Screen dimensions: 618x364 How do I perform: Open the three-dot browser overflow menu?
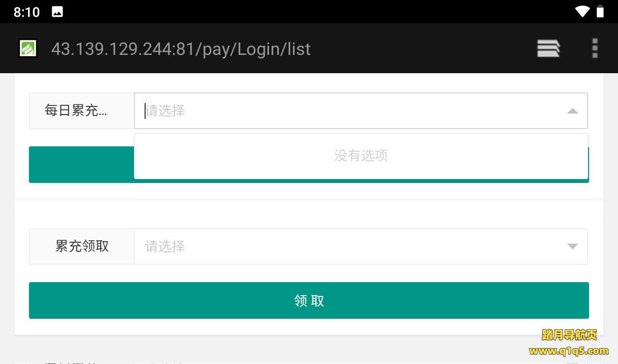pyautogui.click(x=595, y=49)
